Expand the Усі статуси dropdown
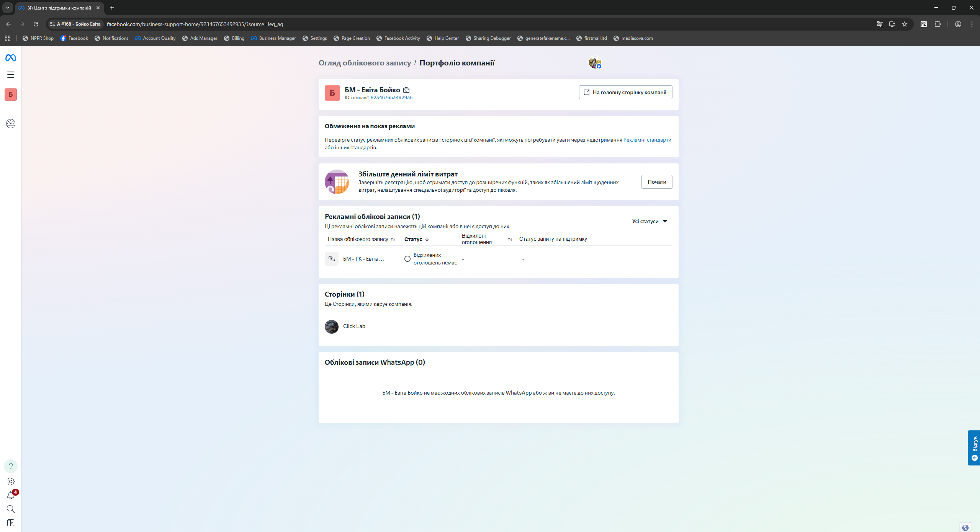 click(650, 221)
